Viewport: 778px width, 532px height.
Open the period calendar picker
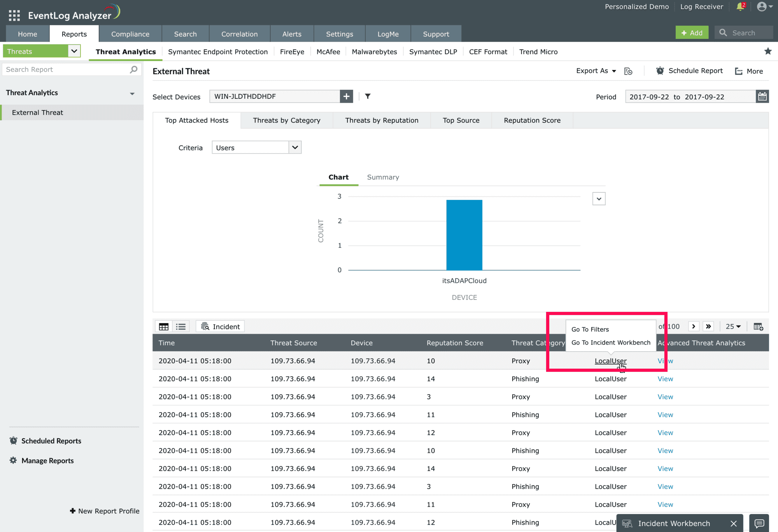pyautogui.click(x=762, y=96)
